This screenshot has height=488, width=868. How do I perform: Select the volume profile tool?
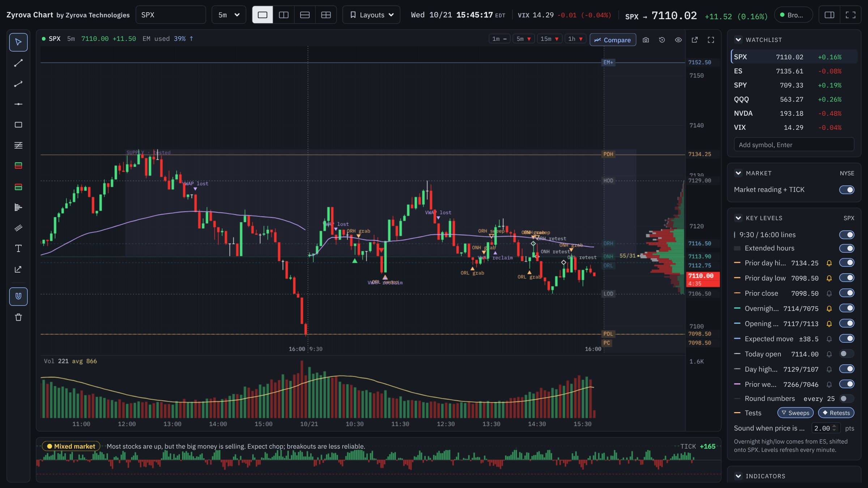point(18,207)
